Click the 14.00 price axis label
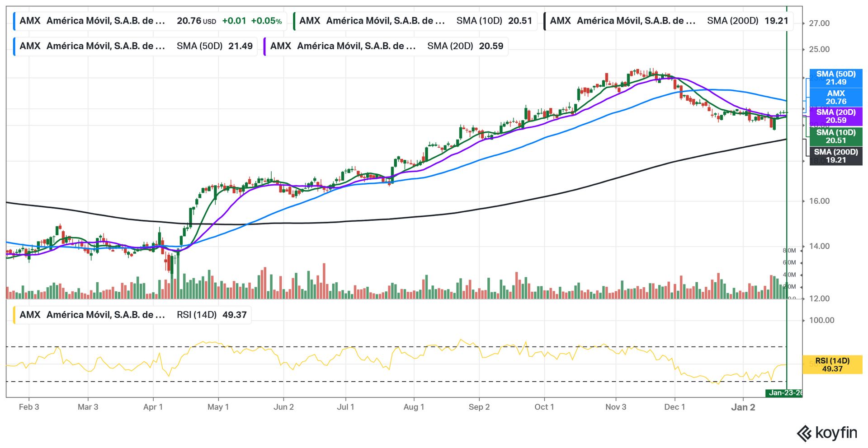The width and height of the screenshot is (868, 448). click(x=819, y=247)
